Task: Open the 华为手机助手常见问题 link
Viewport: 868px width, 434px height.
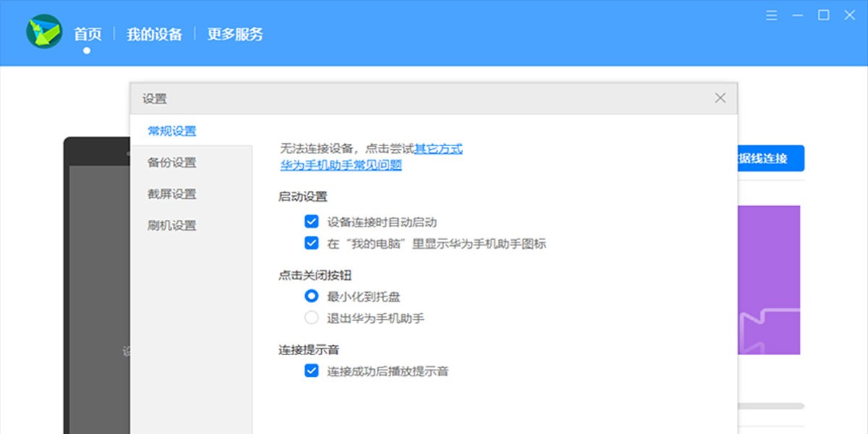Action: point(341,165)
